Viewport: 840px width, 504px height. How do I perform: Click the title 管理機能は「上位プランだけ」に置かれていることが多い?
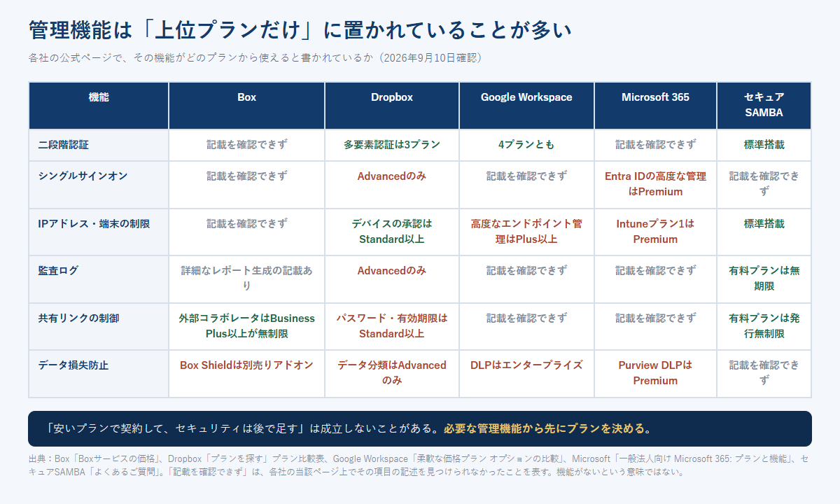point(300,31)
